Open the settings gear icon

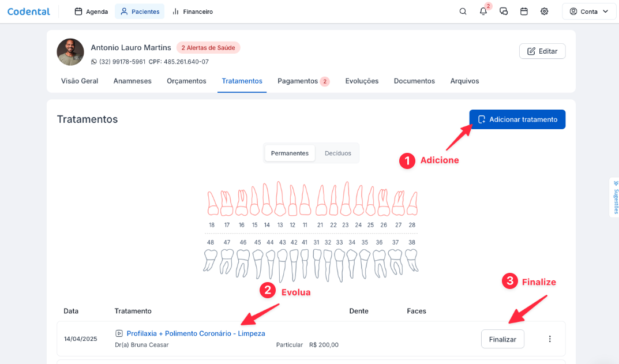[x=544, y=12]
